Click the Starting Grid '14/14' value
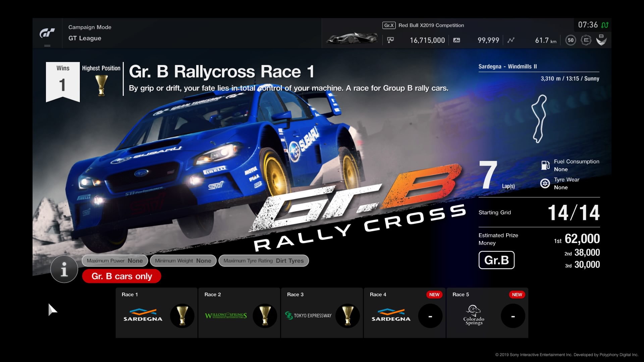The image size is (644, 362). coord(574,213)
